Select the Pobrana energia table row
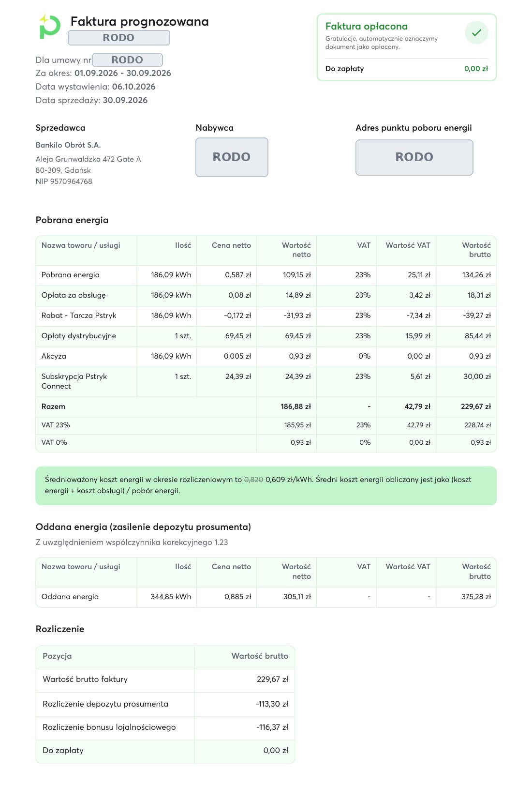532x785 pixels. coord(266,275)
